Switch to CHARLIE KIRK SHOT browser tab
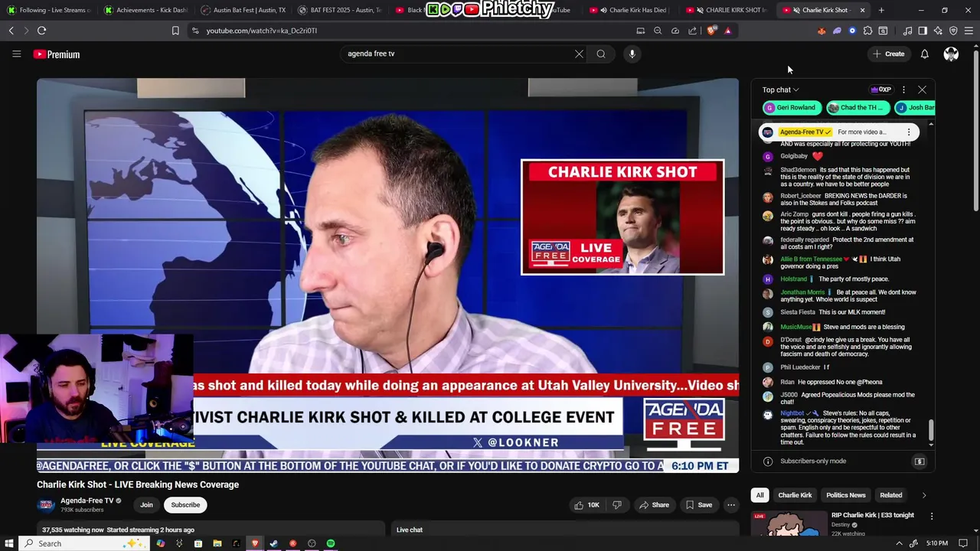The width and height of the screenshot is (980, 551). click(727, 10)
